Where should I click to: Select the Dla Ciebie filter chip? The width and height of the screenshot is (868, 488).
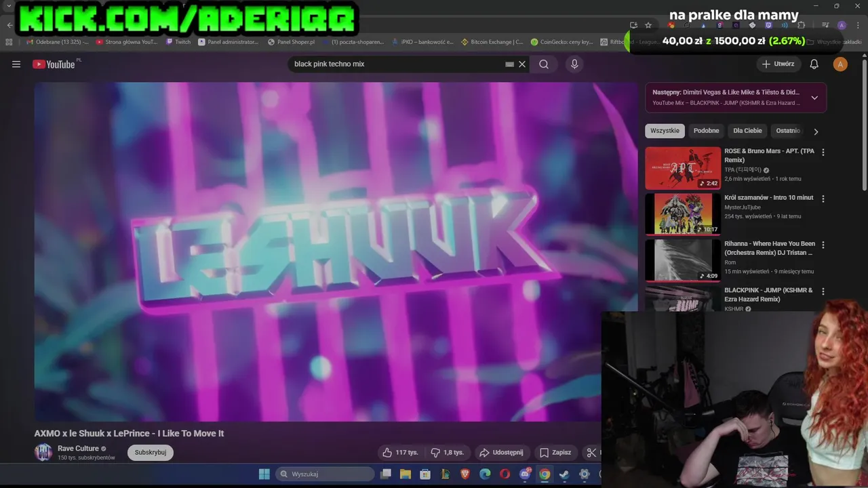[747, 131]
